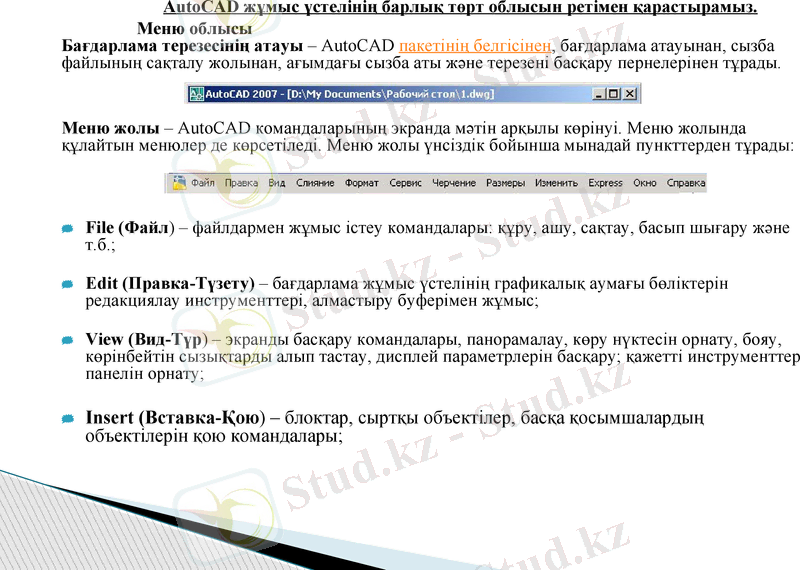Click the AutoCAD 2007 title bar text
Image resolution: width=800 pixels, height=570 pixels.
click(x=349, y=94)
